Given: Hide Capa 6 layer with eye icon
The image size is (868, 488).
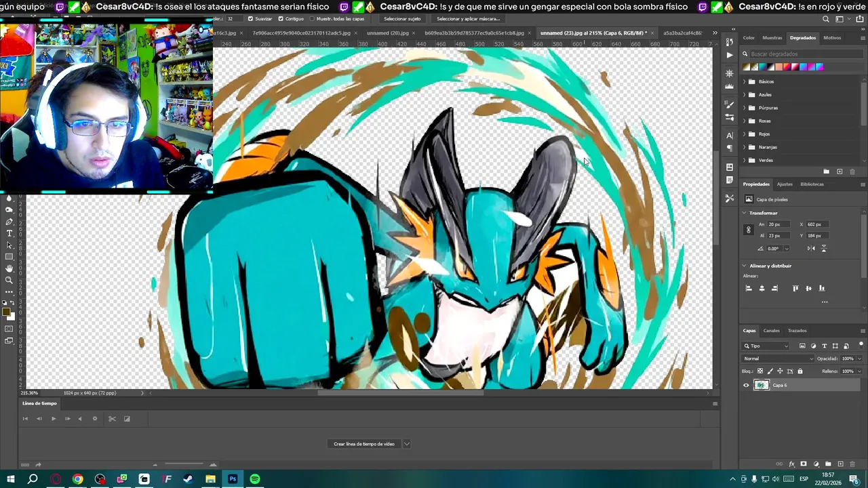Looking at the screenshot, I should click(746, 385).
